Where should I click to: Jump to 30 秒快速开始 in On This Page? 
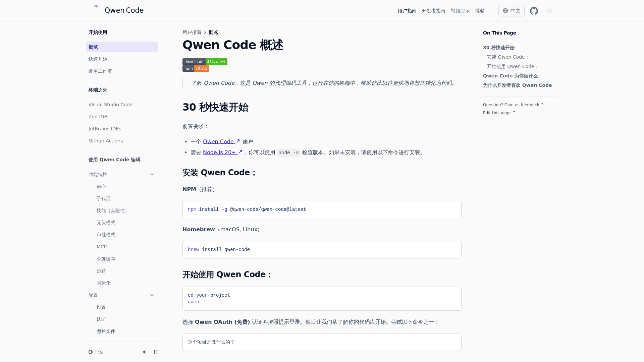pos(499,48)
